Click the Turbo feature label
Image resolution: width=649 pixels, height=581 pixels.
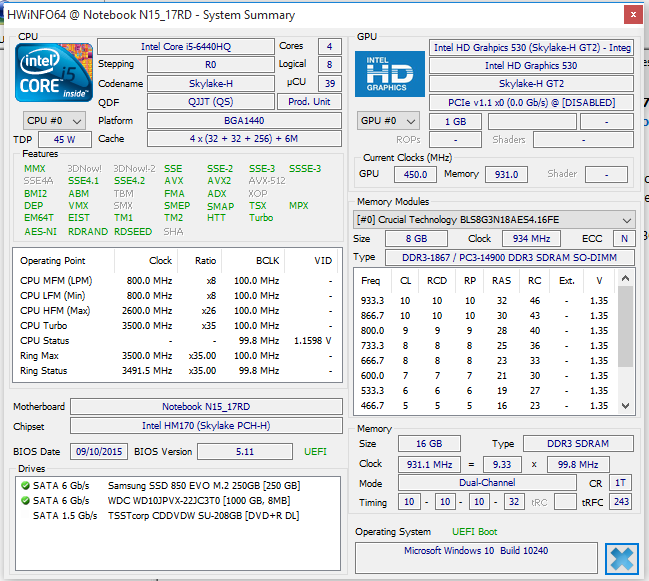261,218
